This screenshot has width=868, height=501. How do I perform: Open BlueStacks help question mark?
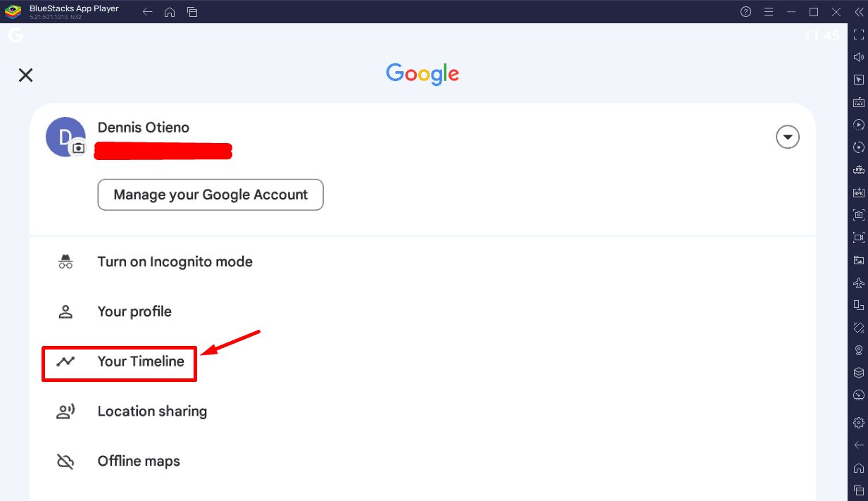tap(746, 12)
